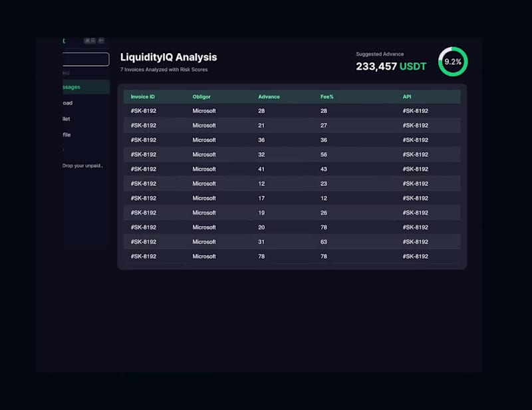Viewport: 532px width, 410px height.
Task: Click the Advance cell showing 32
Action: coord(261,155)
